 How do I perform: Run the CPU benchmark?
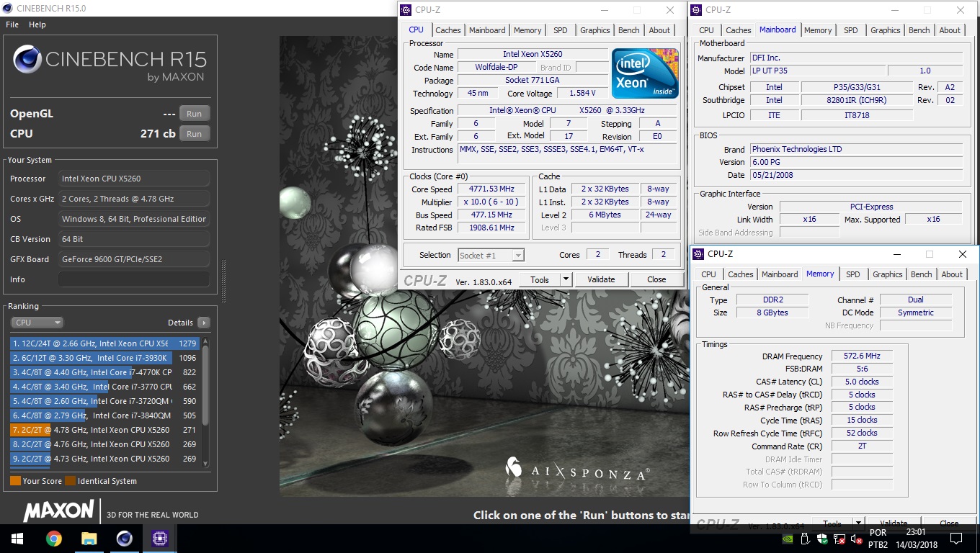(x=195, y=134)
